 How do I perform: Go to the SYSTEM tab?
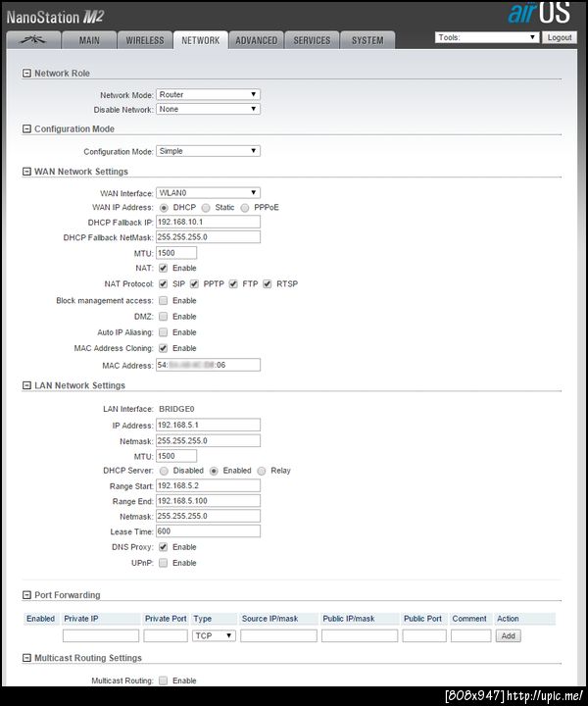pyautogui.click(x=367, y=40)
